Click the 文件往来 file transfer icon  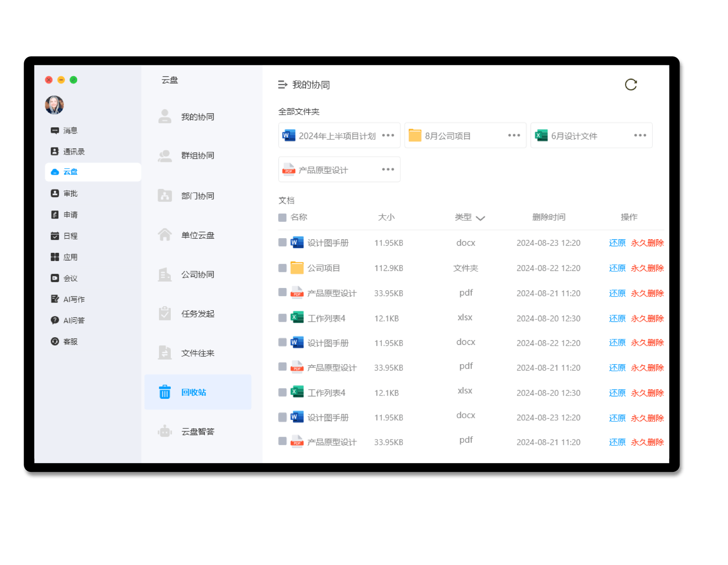(x=165, y=353)
